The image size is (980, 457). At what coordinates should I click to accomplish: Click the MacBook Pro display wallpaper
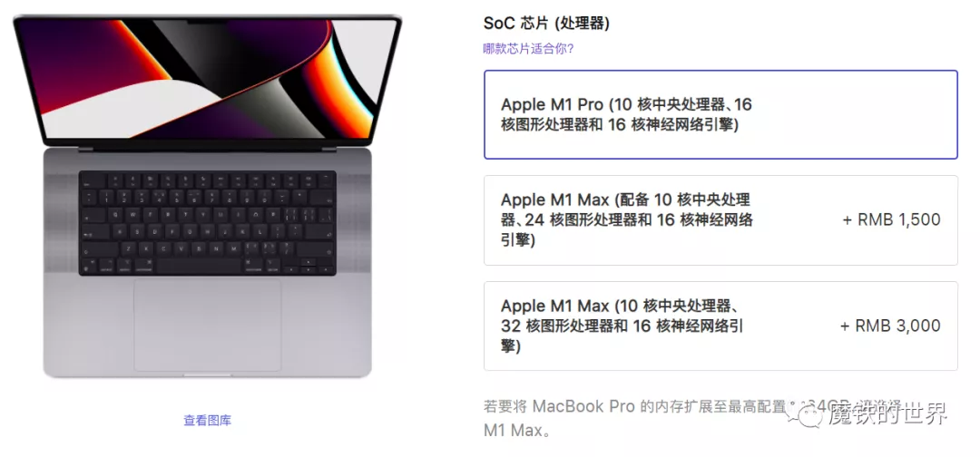[x=207, y=78]
